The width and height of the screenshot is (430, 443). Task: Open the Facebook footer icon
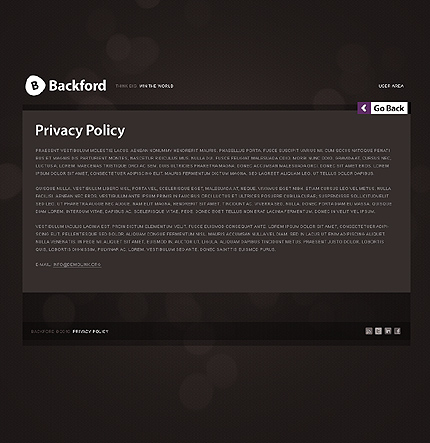tap(397, 331)
